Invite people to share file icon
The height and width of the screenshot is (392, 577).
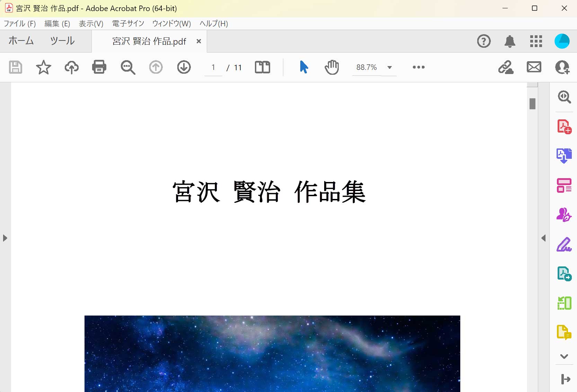(562, 67)
